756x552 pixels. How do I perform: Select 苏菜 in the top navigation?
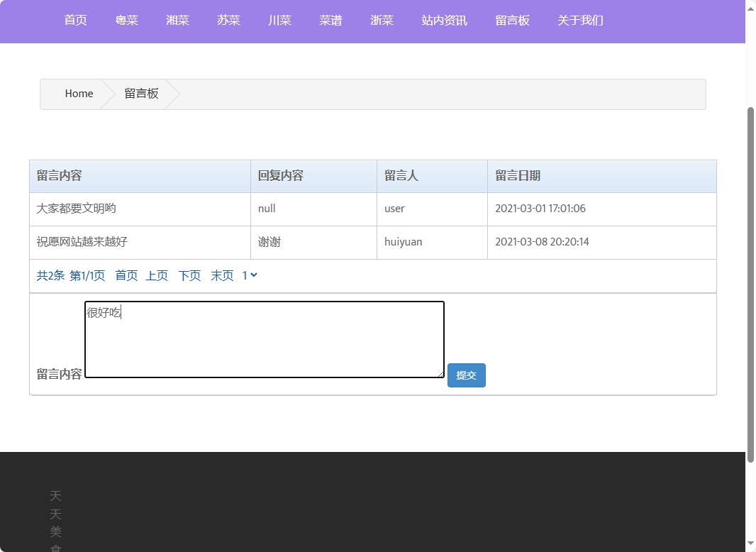click(228, 21)
